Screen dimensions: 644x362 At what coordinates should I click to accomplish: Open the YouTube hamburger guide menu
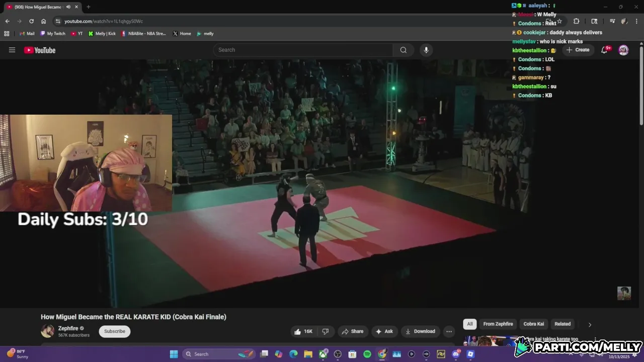12,50
